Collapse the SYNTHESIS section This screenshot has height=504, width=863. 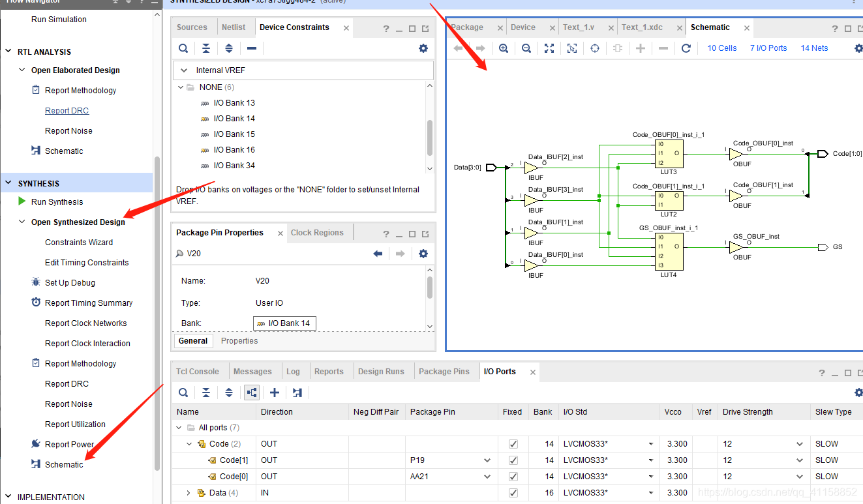click(8, 184)
